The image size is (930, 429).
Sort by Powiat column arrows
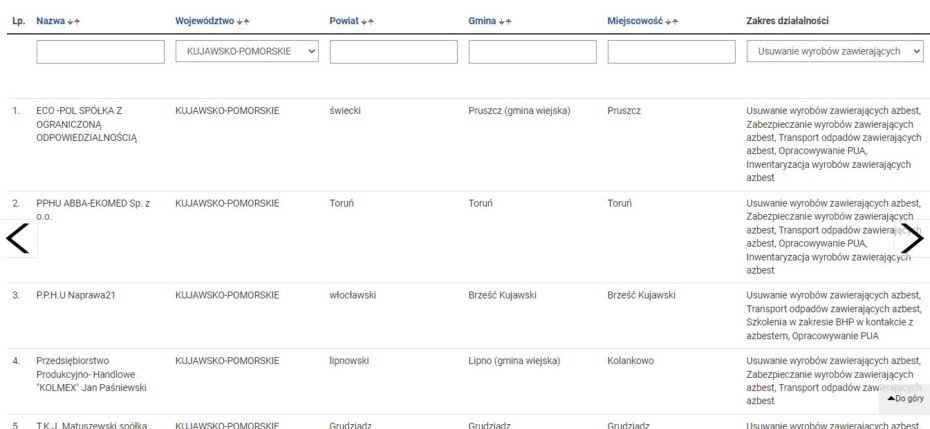coord(369,21)
